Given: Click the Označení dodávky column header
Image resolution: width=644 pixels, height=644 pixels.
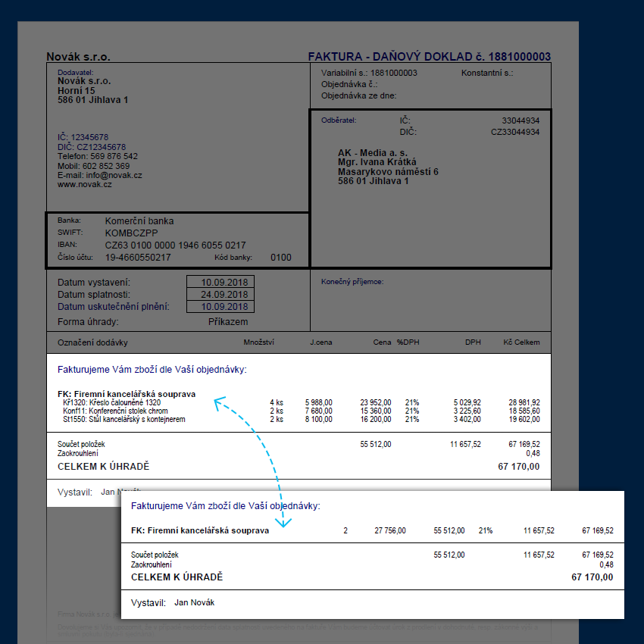Looking at the screenshot, I should [x=92, y=342].
